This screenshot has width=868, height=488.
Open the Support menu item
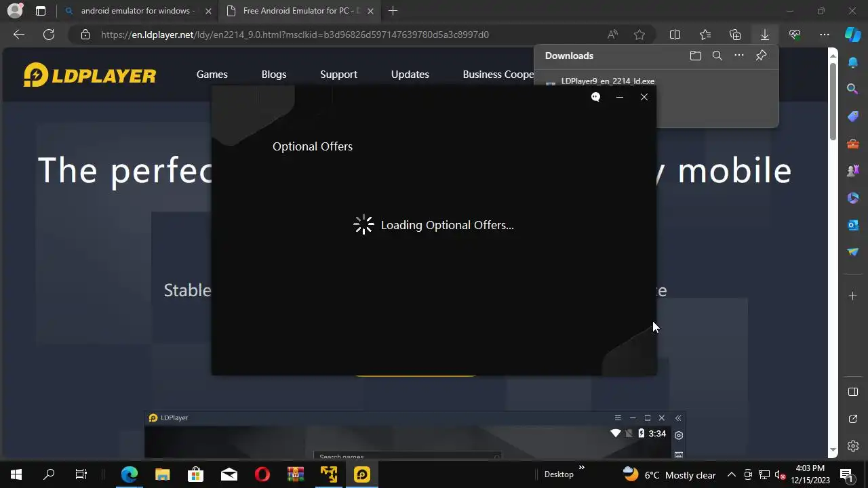338,75
